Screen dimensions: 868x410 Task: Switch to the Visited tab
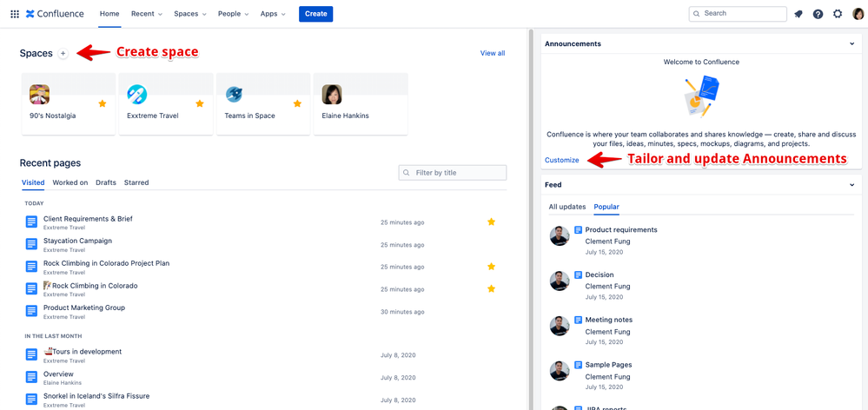pyautogui.click(x=33, y=182)
